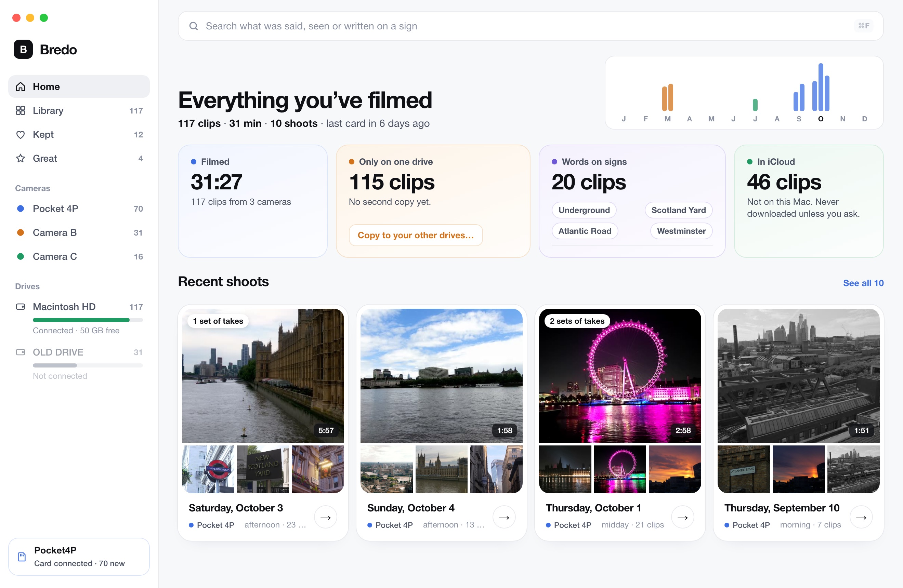The height and width of the screenshot is (588, 903).
Task: Click the black-and-white rooftop main thumbnail
Action: coord(798,375)
